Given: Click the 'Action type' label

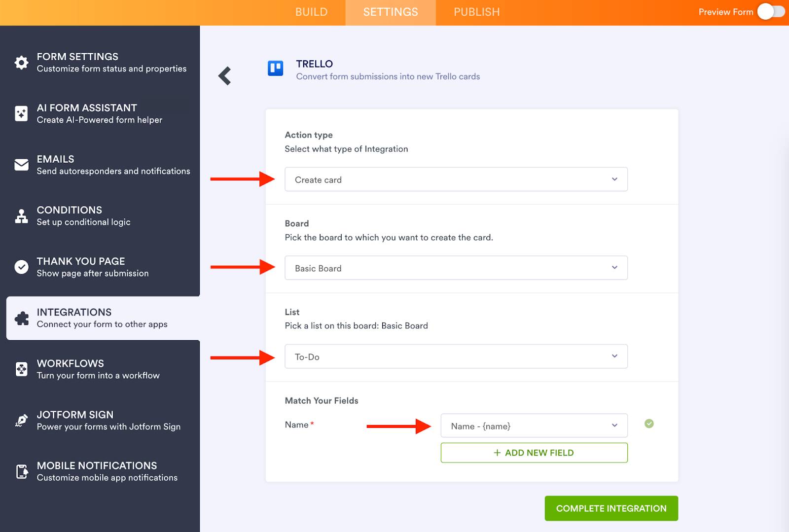Looking at the screenshot, I should click(x=309, y=135).
